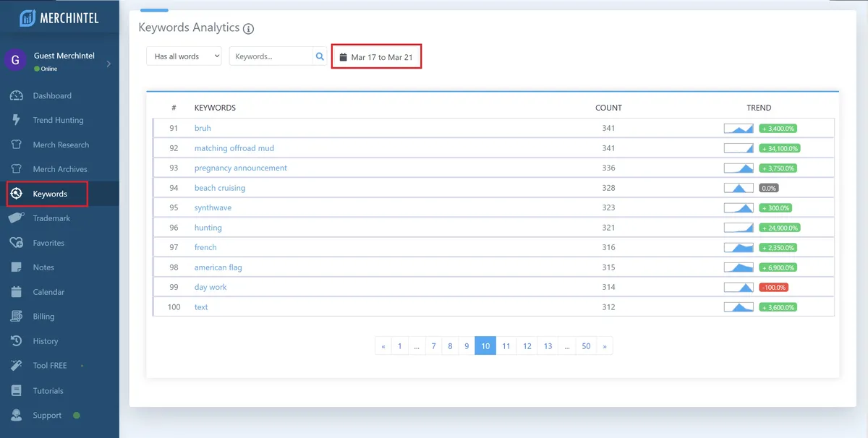868x438 pixels.
Task: Click the Notes icon in the sidebar
Action: [17, 267]
